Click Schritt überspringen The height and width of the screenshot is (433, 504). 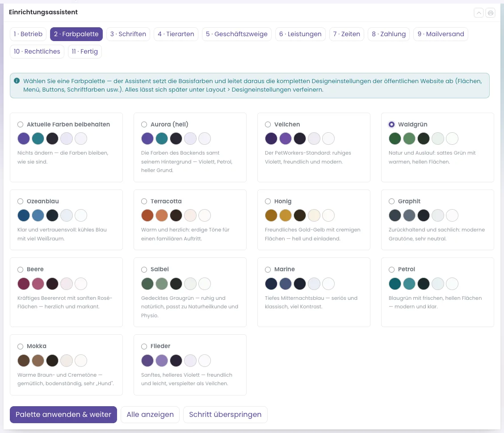click(x=225, y=415)
